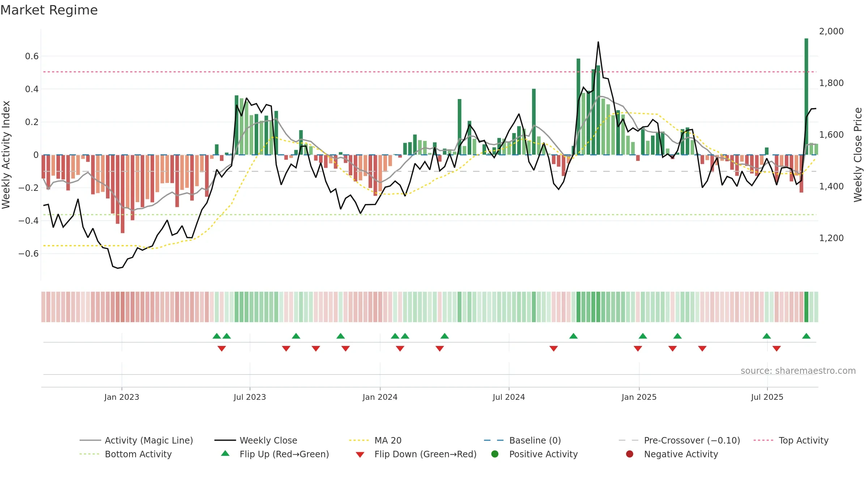
Task: Click the tallest green activity bar at far right
Action: click(806, 97)
